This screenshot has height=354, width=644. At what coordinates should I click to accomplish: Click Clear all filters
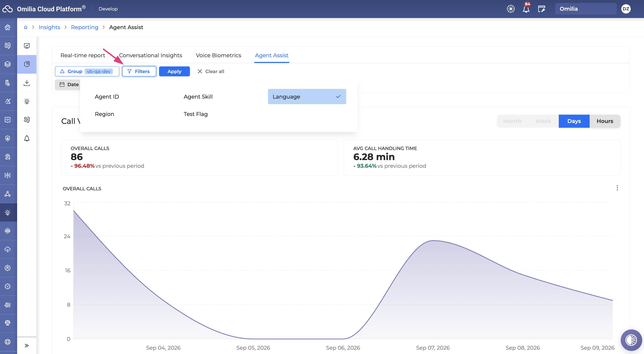[211, 71]
